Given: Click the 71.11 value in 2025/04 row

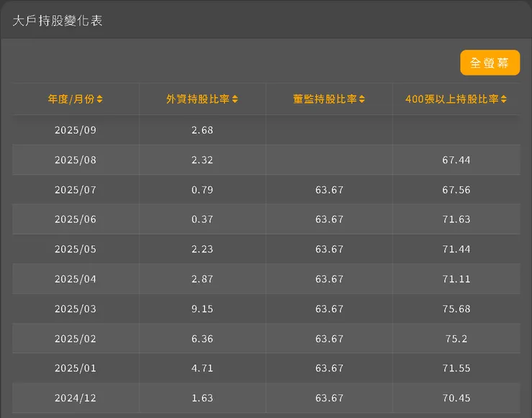Looking at the screenshot, I should point(457,279).
